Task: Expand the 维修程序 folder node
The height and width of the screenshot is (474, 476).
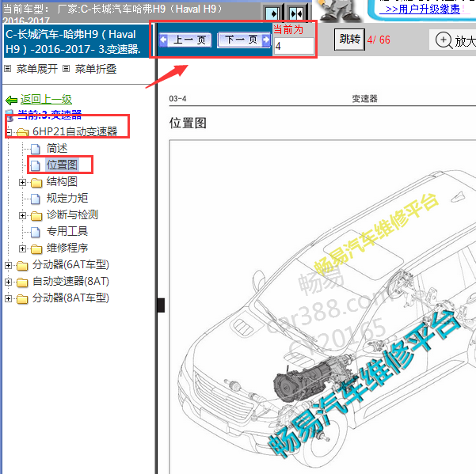Action: pos(22,248)
